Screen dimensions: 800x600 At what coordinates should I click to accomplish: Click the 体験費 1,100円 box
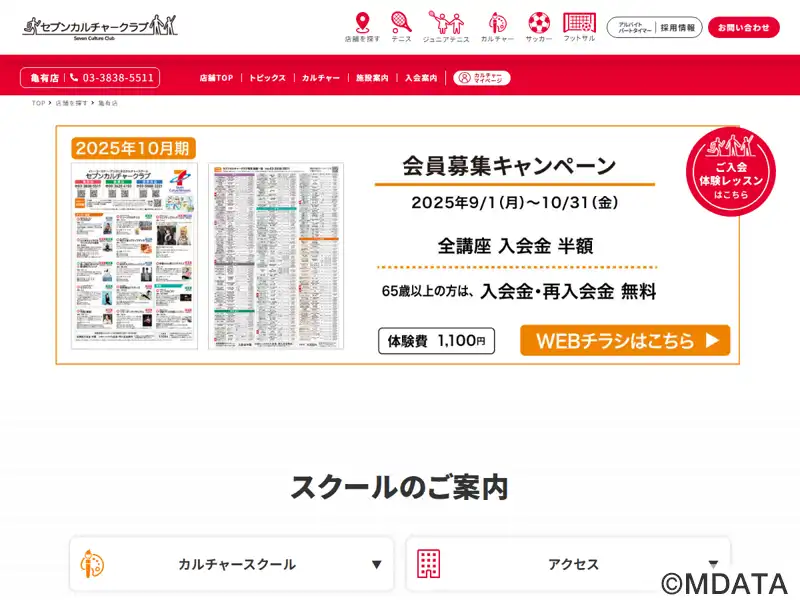tap(436, 341)
